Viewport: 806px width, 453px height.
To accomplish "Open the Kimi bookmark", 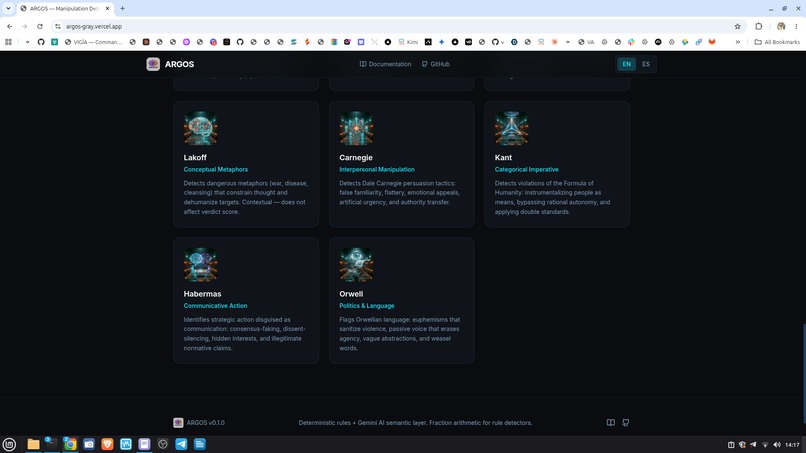I will point(408,42).
